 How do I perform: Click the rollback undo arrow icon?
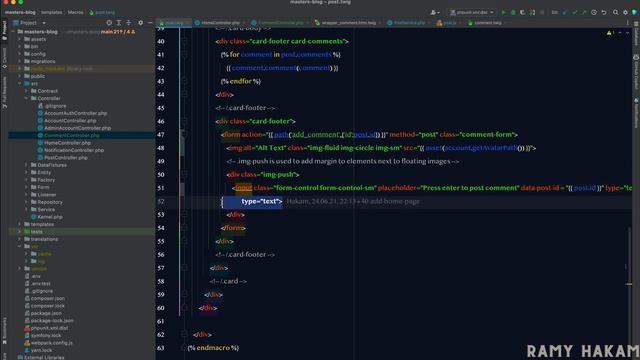click(604, 13)
